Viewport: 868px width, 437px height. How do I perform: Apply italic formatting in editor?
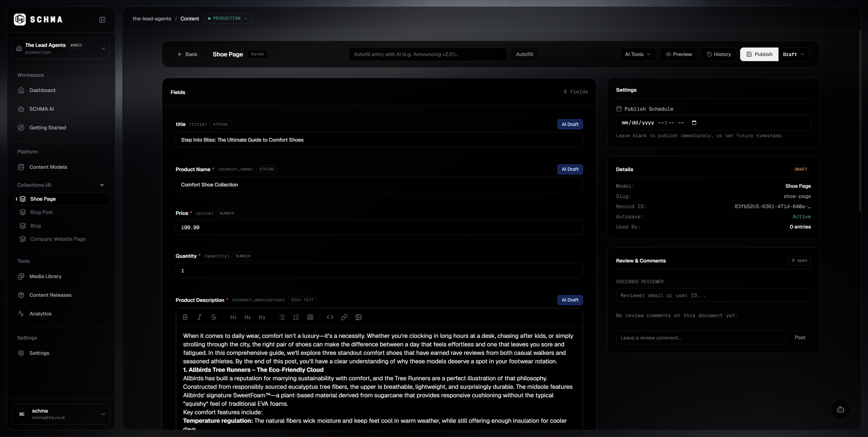199,317
